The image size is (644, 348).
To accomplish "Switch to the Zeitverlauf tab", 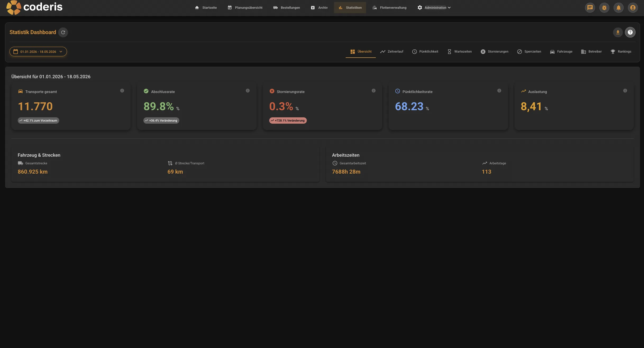I will 392,52.
